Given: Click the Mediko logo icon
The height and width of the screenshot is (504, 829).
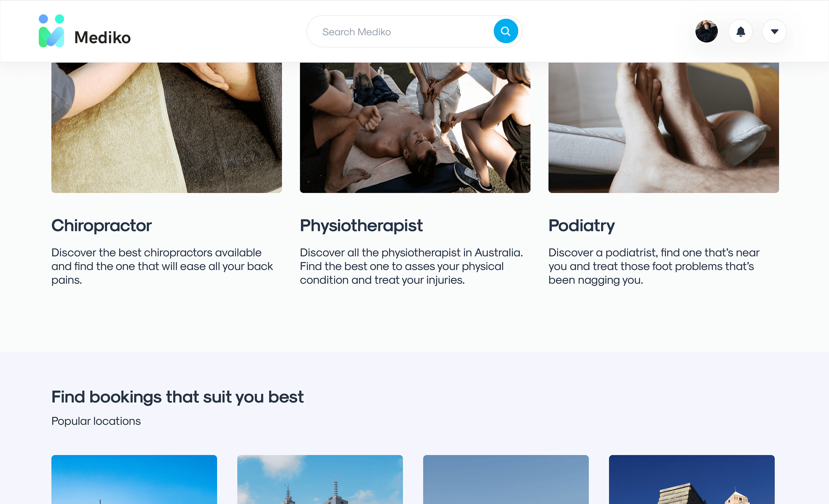Looking at the screenshot, I should click(x=51, y=31).
